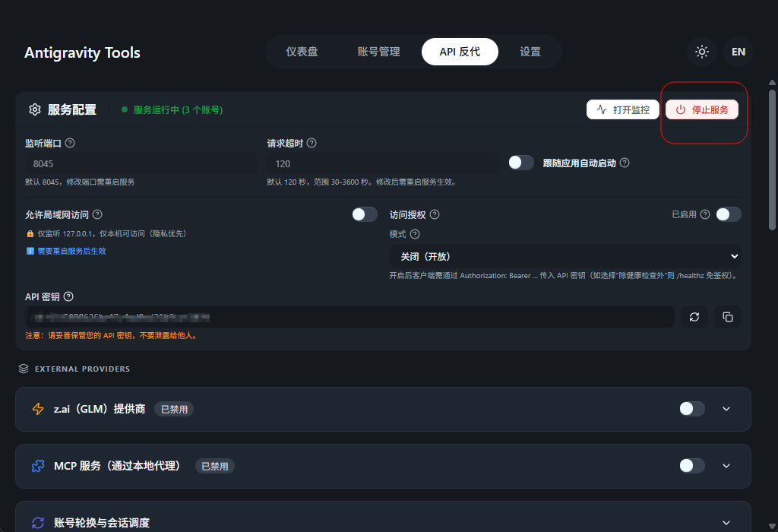Click help icon beside 允许局域网访问
Viewport: 778px width, 532px height.
[x=97, y=214]
